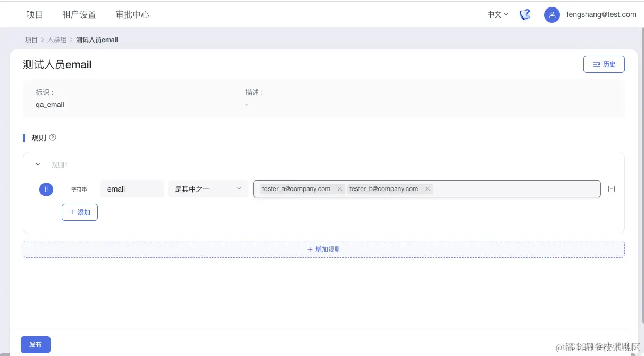Image resolution: width=644 pixels, height=356 pixels.
Task: Click the 发布 publish button
Action: tap(36, 345)
